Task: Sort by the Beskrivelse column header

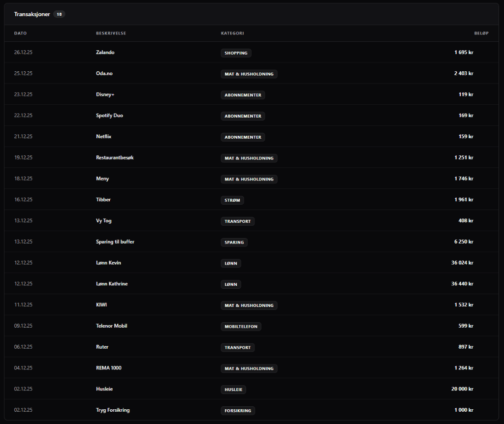Action: 111,33
